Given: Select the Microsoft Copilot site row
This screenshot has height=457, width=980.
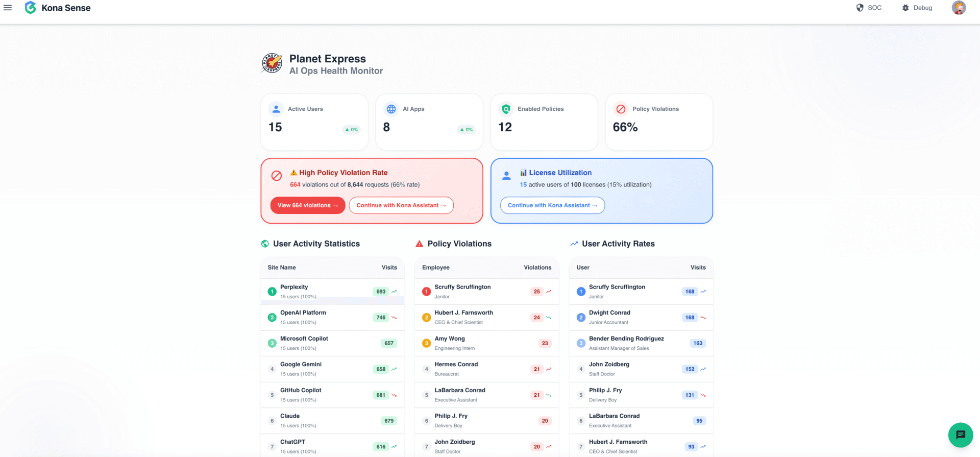Looking at the screenshot, I should [332, 343].
